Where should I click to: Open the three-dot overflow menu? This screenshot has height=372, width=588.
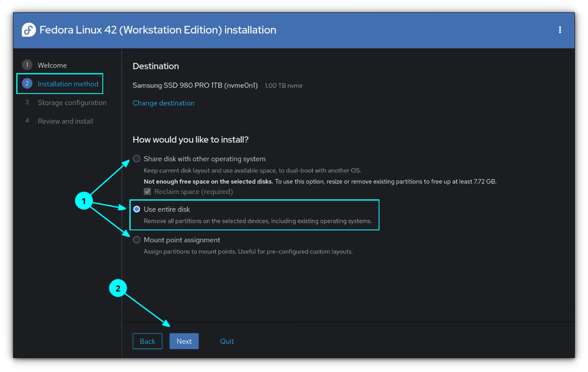click(x=560, y=29)
